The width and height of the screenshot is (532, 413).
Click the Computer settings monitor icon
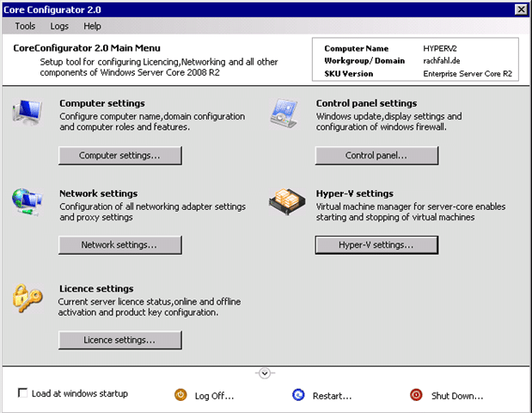[x=28, y=112]
